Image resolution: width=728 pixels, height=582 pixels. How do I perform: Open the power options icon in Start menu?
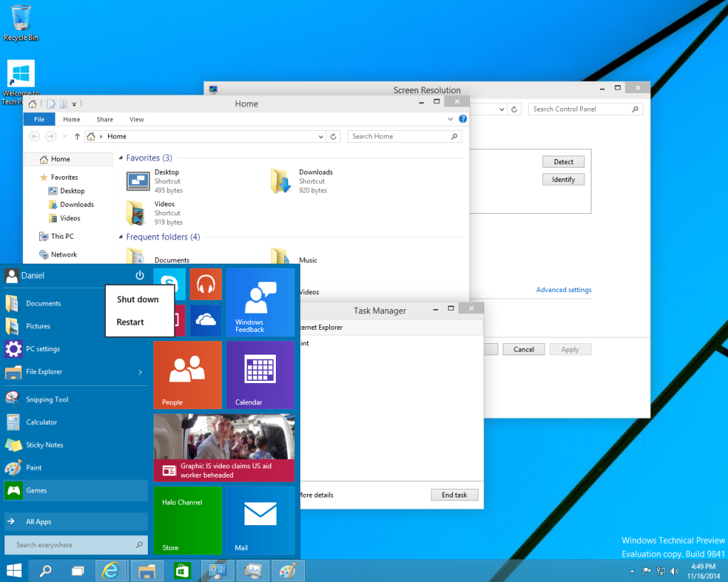(x=140, y=276)
